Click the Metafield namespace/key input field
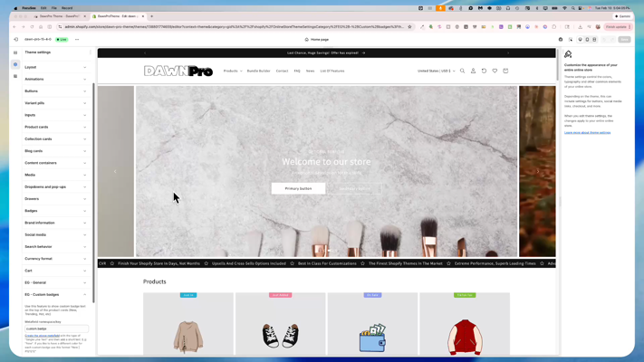This screenshot has width=644, height=362. (56, 329)
